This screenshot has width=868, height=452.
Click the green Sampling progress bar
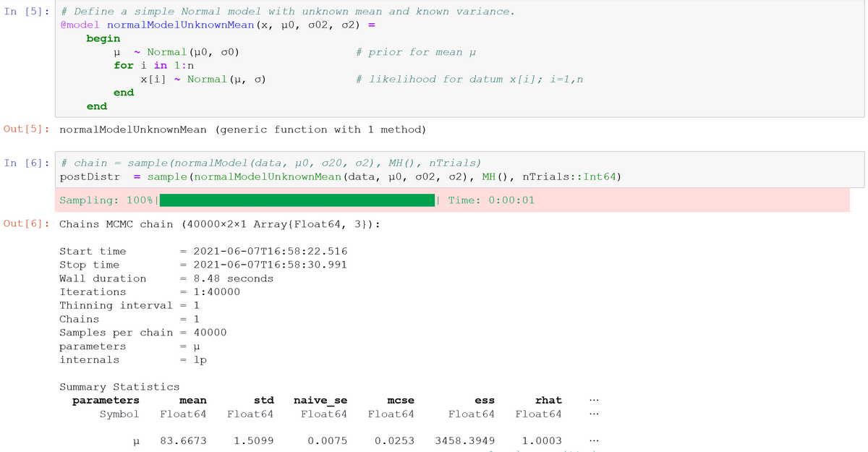tap(299, 200)
